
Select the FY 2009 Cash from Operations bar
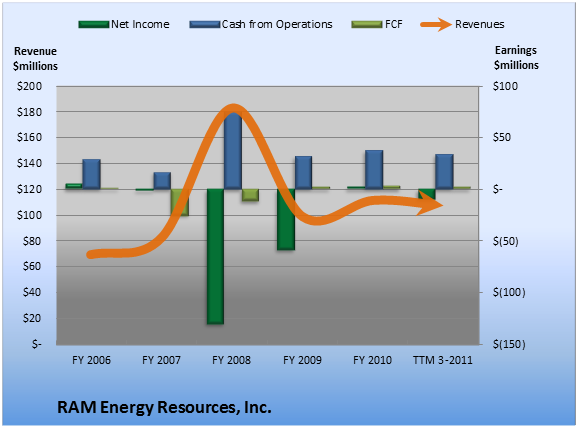[303, 173]
